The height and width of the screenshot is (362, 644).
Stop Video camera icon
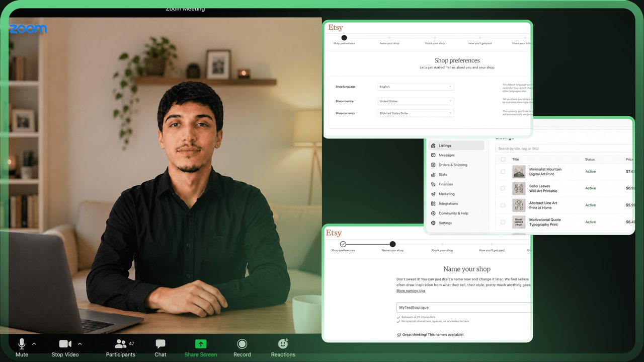click(65, 344)
